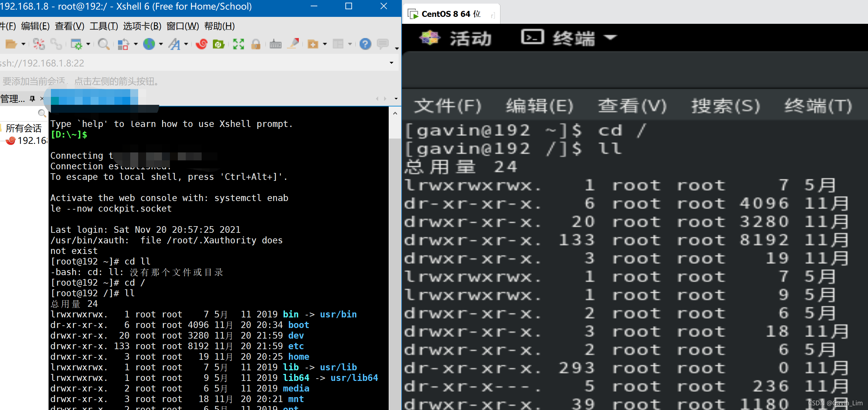The width and height of the screenshot is (868, 410).
Task: Click the new folder plus icon in Xshell toolbar
Action: click(313, 44)
